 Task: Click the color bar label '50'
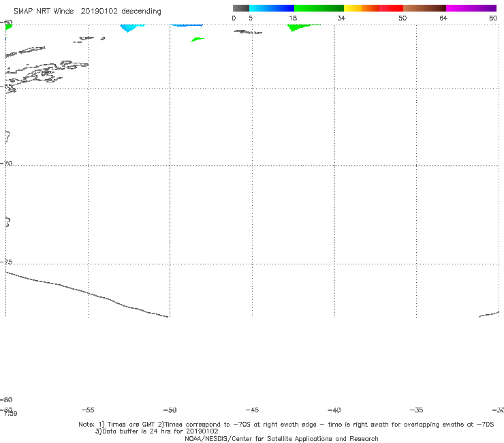point(403,18)
